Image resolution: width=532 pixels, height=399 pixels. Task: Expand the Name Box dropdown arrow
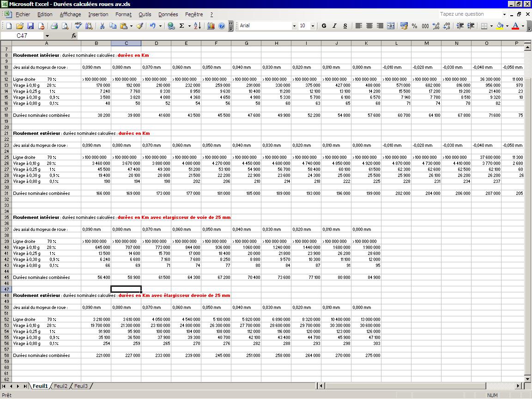click(47, 36)
